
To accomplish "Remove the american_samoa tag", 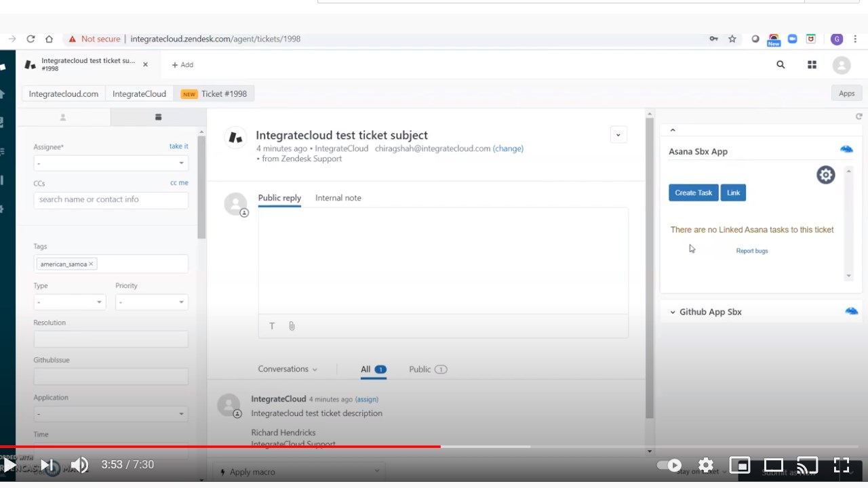I will (91, 264).
